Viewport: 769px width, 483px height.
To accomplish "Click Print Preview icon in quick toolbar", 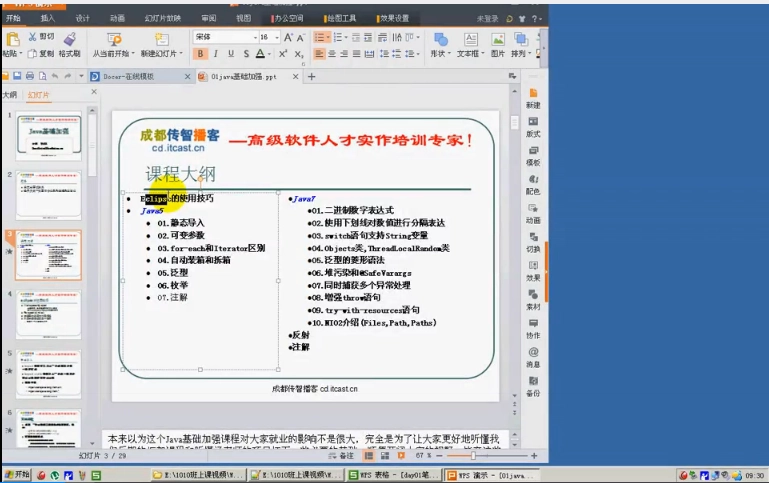I will [x=43, y=76].
